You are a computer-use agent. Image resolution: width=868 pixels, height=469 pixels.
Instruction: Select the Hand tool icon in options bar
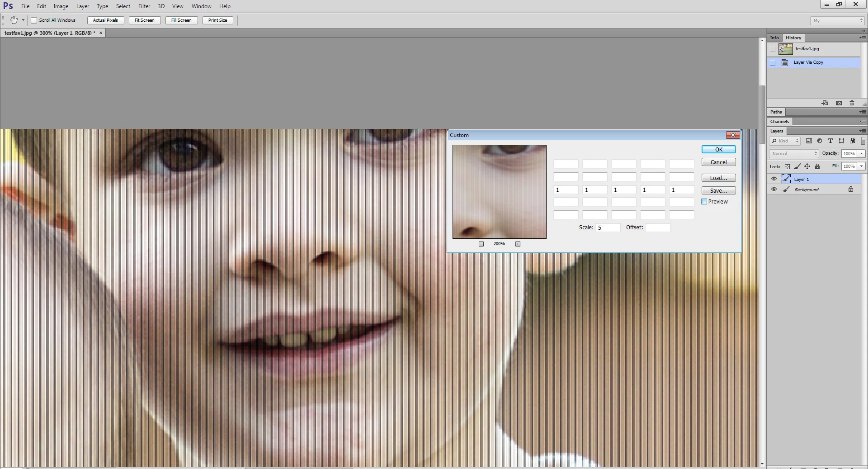tap(14, 20)
